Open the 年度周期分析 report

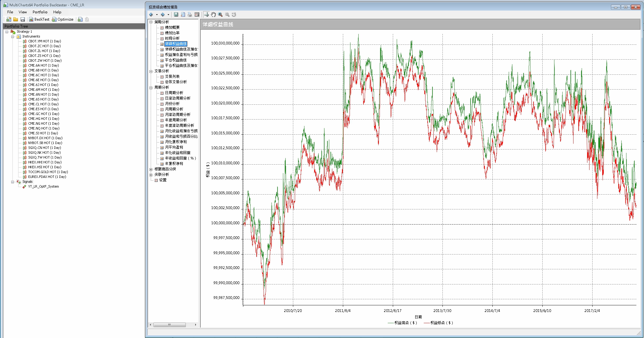click(x=176, y=120)
